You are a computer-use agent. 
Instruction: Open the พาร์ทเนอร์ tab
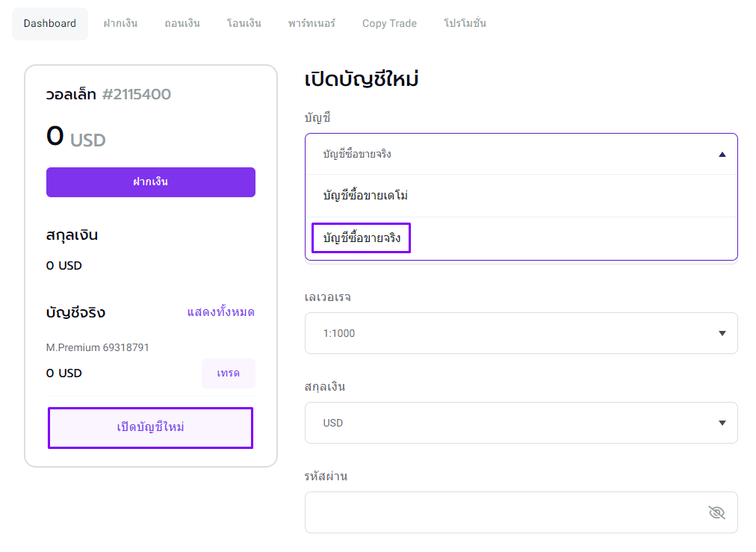(x=312, y=24)
